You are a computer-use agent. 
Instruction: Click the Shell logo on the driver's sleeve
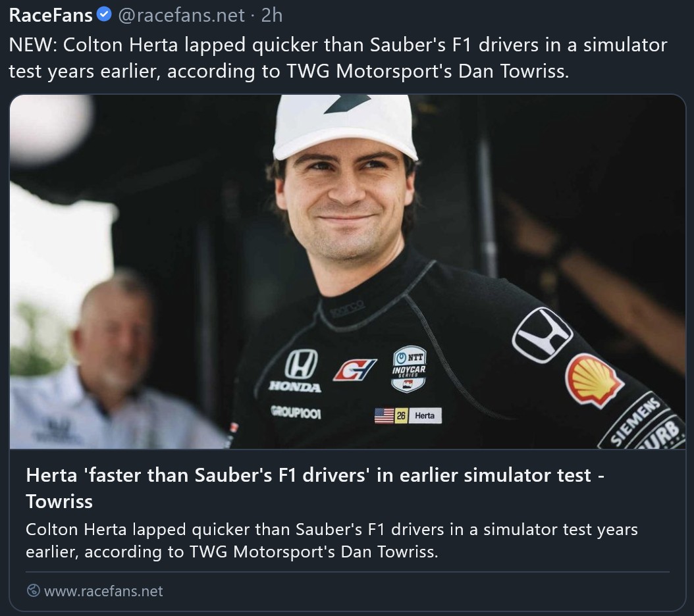click(593, 379)
